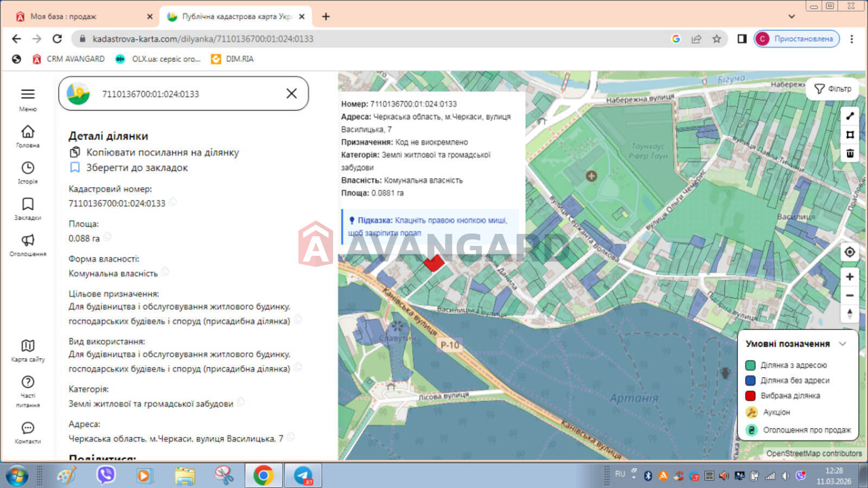Click the map locate-me target icon

click(850, 252)
